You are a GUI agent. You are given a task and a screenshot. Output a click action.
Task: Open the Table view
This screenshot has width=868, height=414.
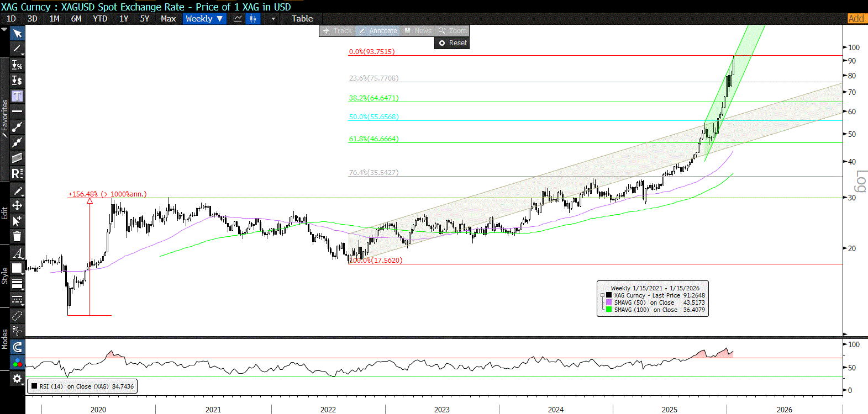302,19
